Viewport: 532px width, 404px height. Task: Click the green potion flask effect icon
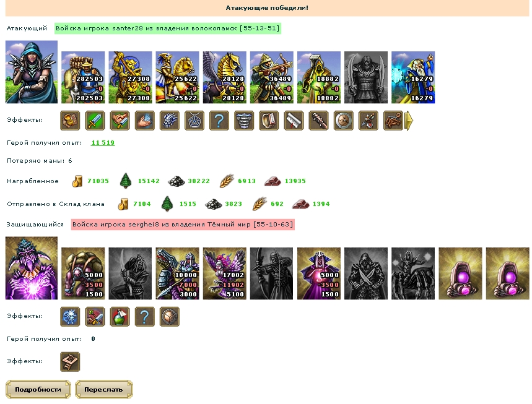point(120,317)
